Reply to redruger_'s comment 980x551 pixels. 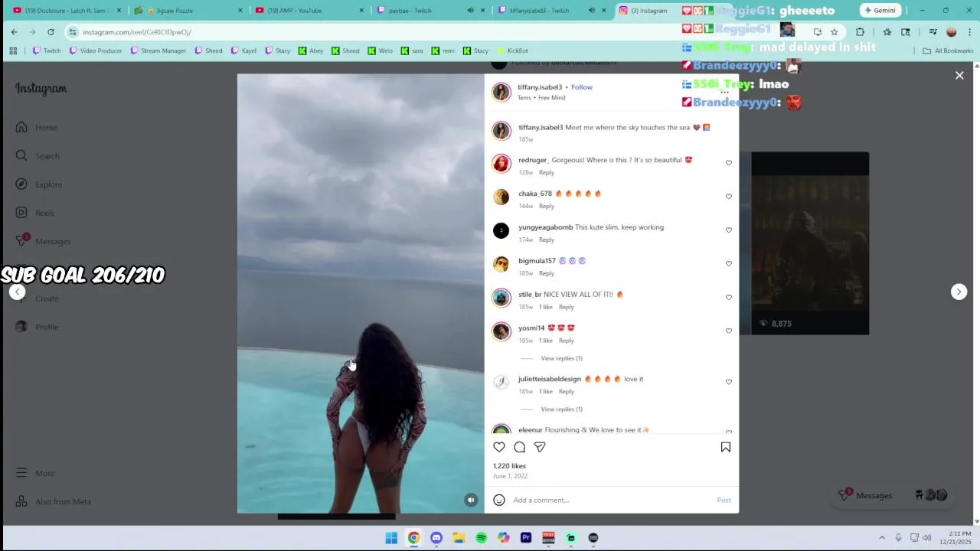pos(547,172)
